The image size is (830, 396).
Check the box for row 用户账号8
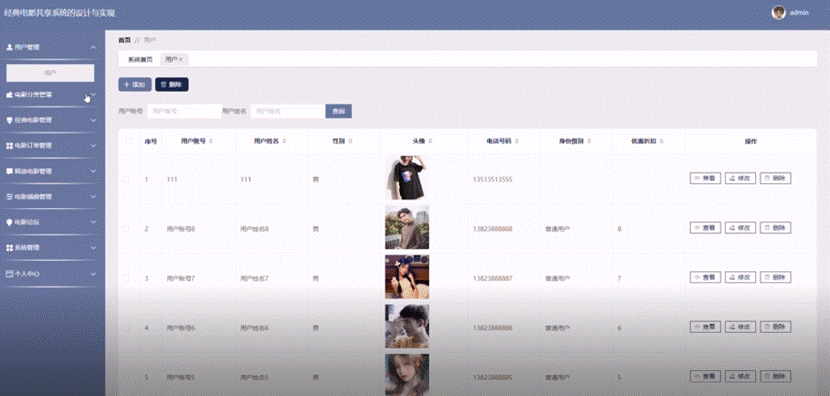click(x=126, y=229)
